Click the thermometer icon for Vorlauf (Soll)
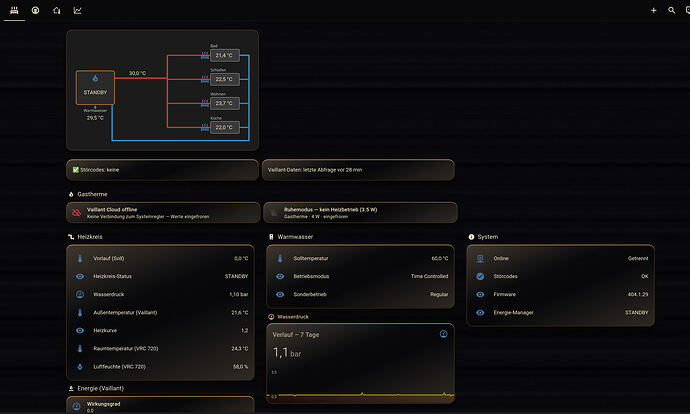 coord(80,258)
